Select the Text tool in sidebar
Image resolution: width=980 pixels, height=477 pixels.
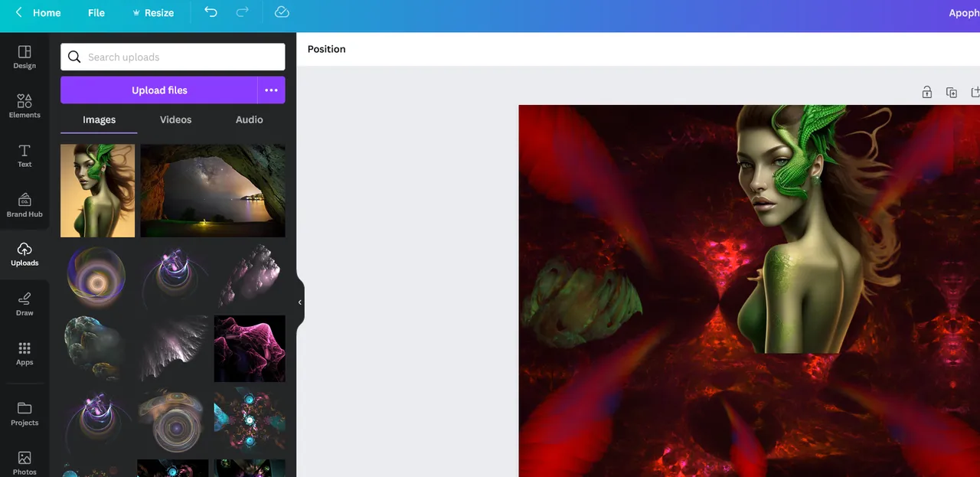click(x=24, y=155)
